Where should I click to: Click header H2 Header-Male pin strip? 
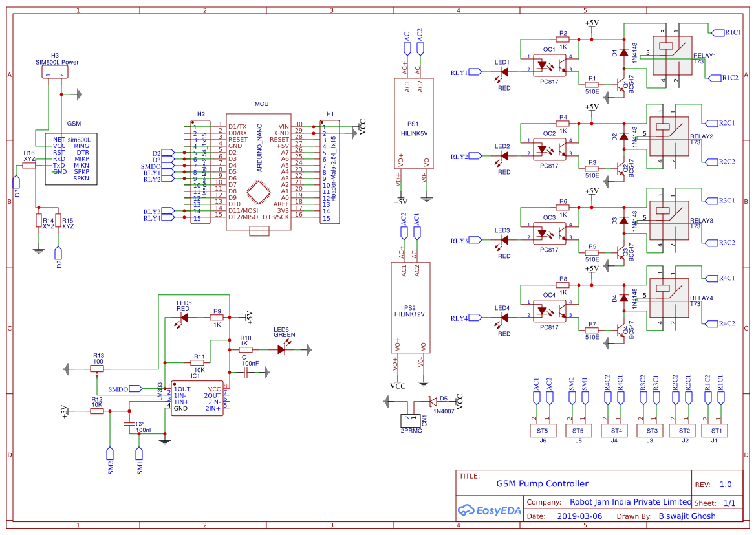tap(202, 171)
